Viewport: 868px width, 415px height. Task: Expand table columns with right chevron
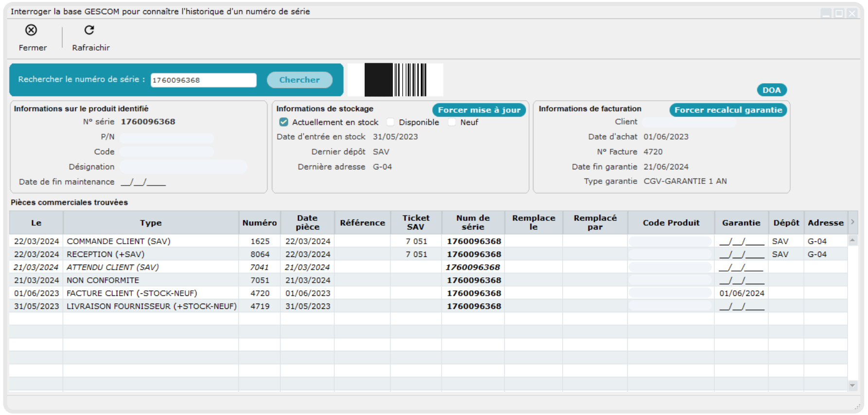pyautogui.click(x=852, y=222)
